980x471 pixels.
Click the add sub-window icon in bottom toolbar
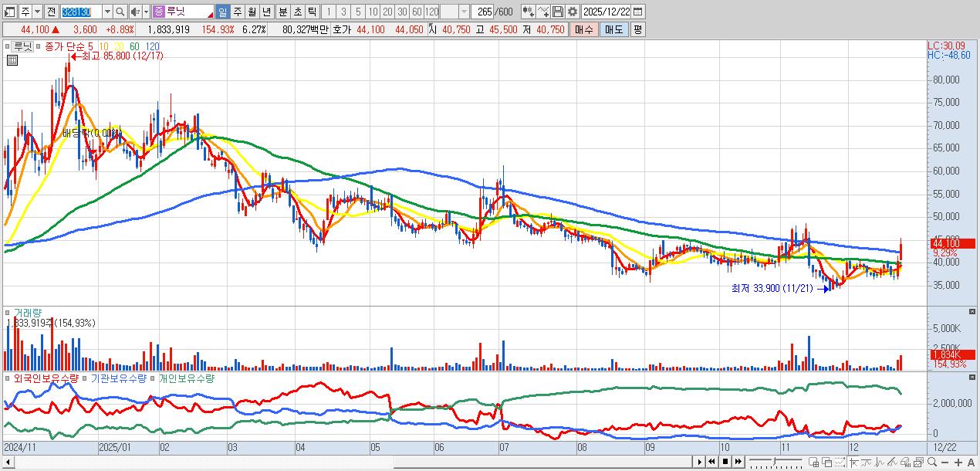pos(813,463)
